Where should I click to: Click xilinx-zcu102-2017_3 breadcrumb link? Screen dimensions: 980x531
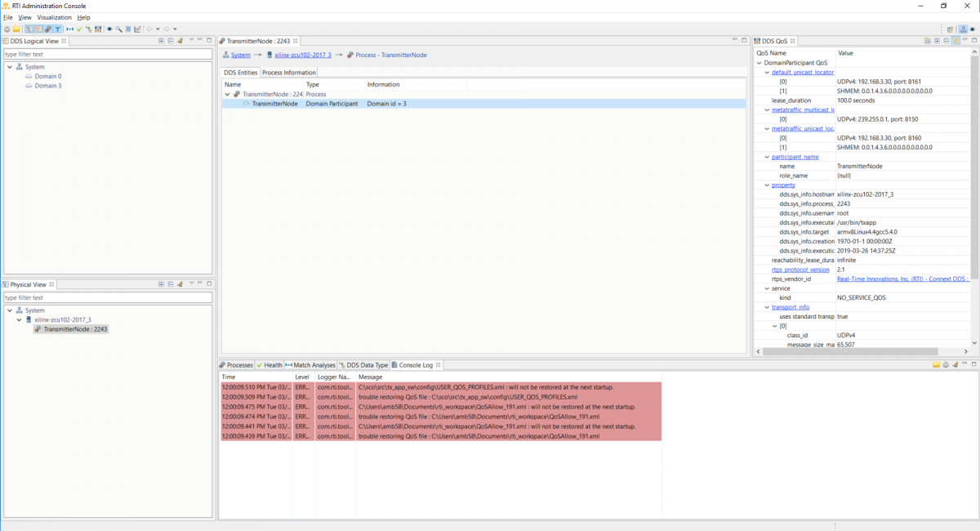coord(303,55)
